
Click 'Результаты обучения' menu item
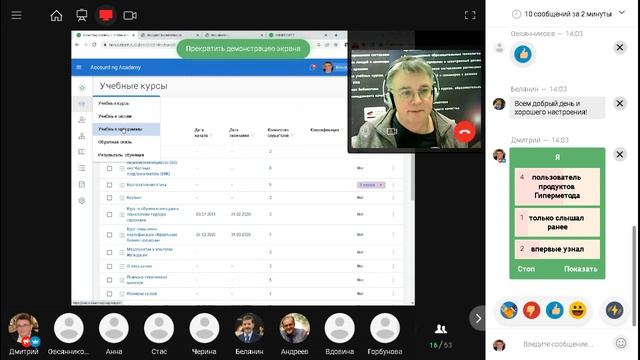[126, 155]
